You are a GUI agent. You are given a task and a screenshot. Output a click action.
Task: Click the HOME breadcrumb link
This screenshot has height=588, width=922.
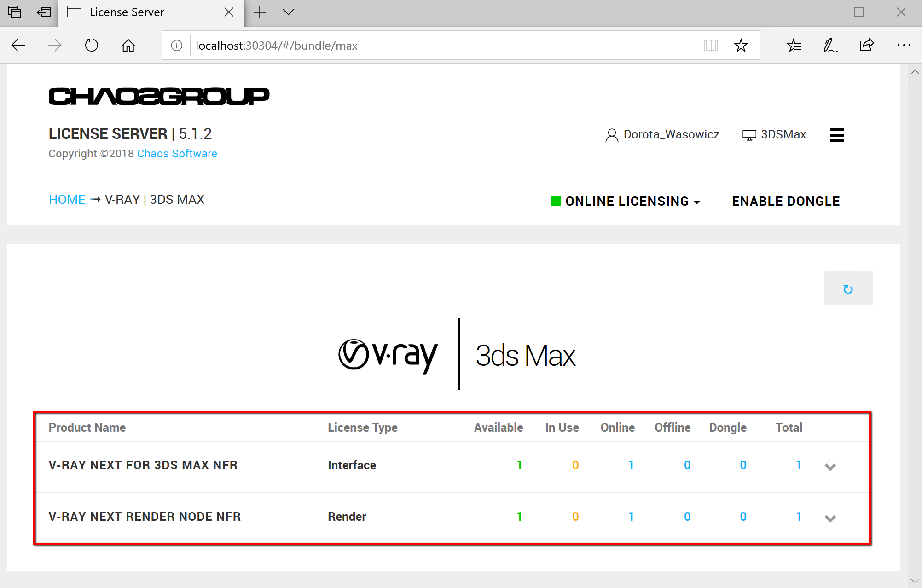tap(67, 199)
